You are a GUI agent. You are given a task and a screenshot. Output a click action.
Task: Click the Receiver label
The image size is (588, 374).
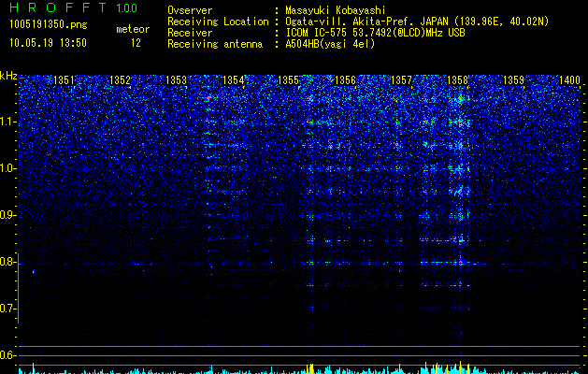[x=190, y=33]
